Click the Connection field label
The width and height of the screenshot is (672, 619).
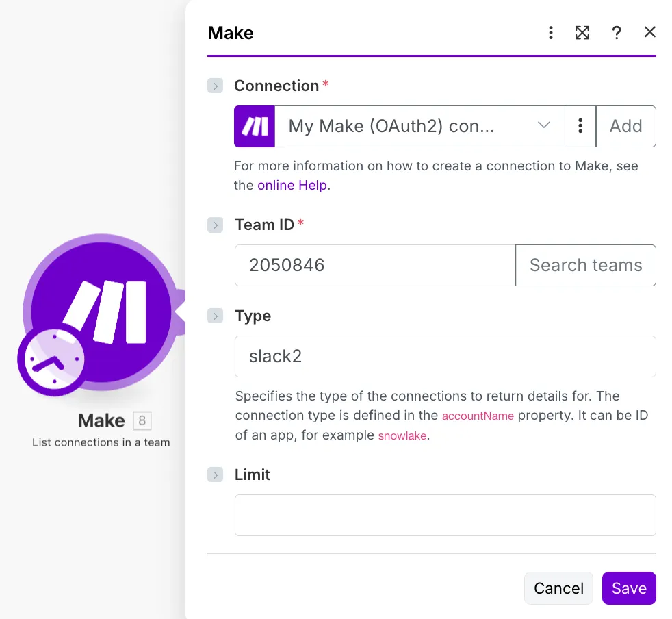[276, 86]
